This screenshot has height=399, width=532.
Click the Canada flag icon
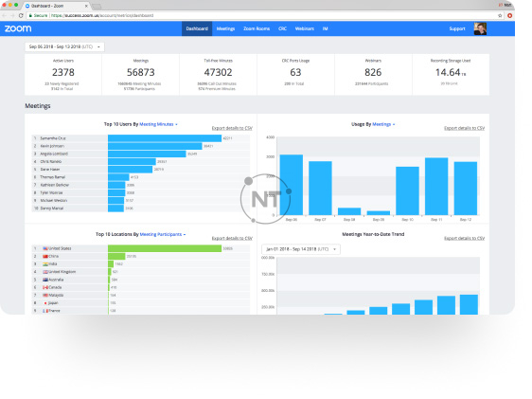45,287
